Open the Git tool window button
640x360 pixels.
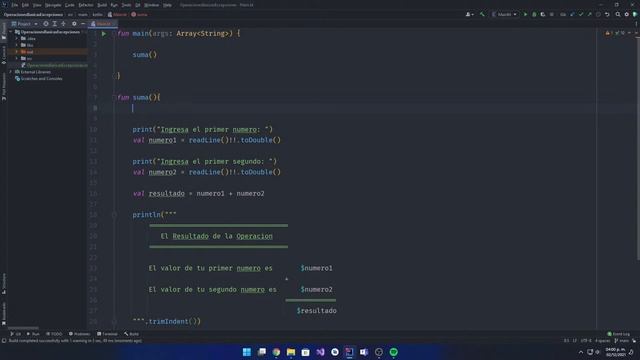(16, 334)
